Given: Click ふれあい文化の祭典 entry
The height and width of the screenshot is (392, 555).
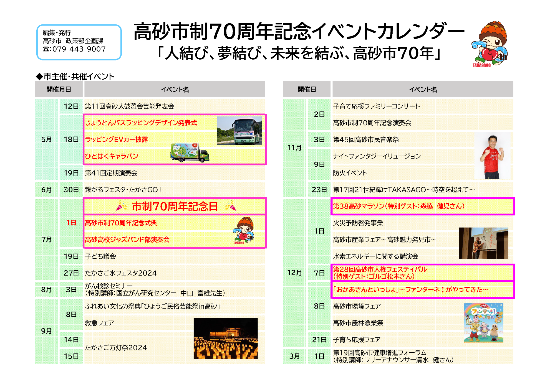Looking at the screenshot, I should pyautogui.click(x=153, y=306).
